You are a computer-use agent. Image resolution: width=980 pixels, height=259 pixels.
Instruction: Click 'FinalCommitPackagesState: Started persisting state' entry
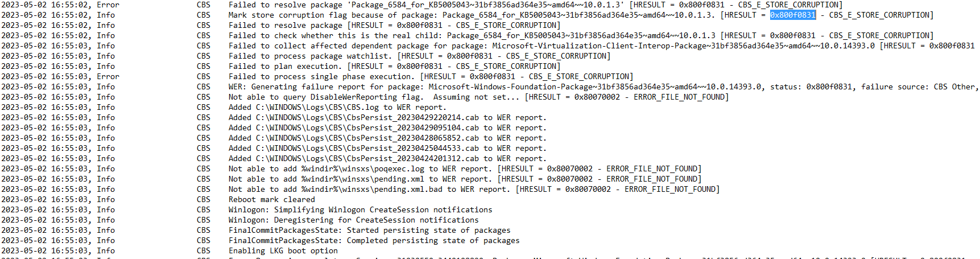coord(369,230)
